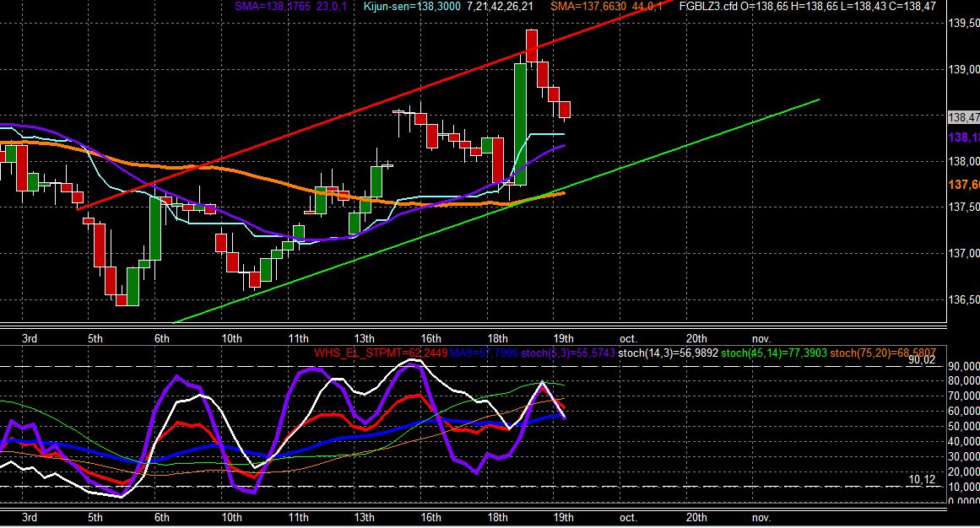Click the 80,000 oscillator axis label
The width and height of the screenshot is (980, 528).
click(964, 380)
